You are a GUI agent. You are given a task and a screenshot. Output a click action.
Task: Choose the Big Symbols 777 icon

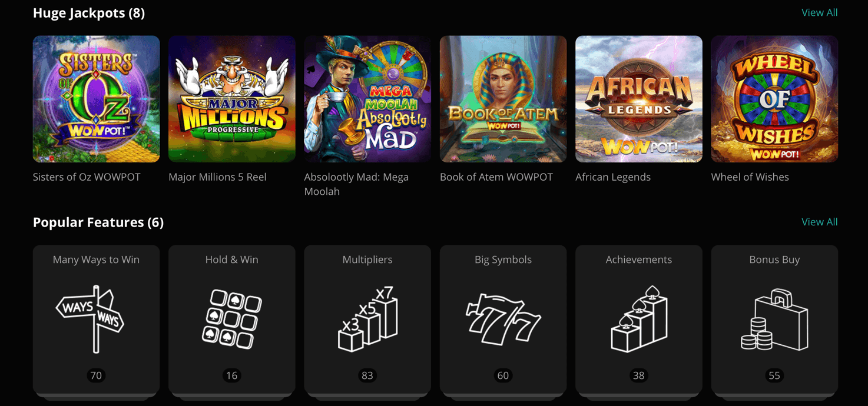tap(503, 321)
